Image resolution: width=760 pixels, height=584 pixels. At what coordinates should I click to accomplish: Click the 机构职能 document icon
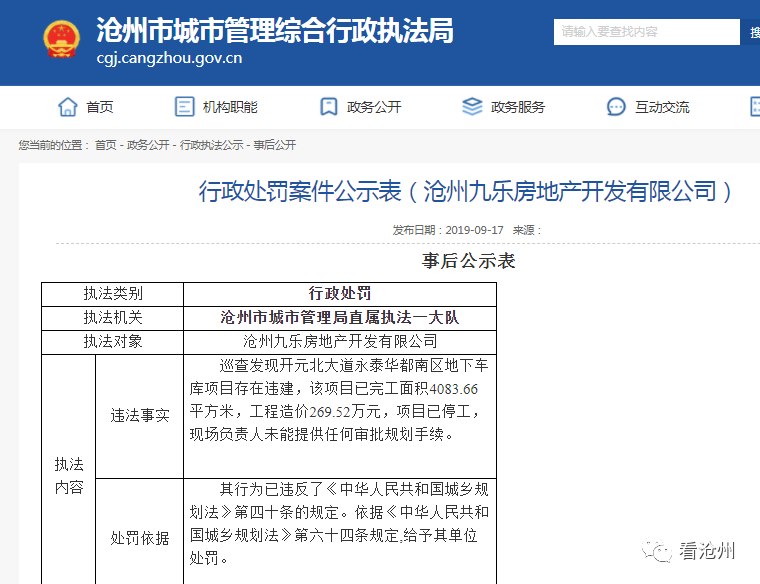point(184,107)
